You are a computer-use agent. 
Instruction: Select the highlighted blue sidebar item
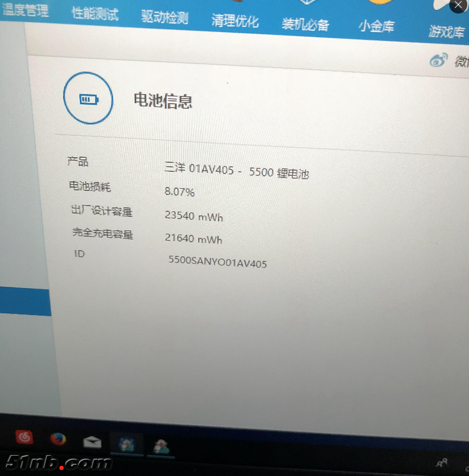point(25,301)
